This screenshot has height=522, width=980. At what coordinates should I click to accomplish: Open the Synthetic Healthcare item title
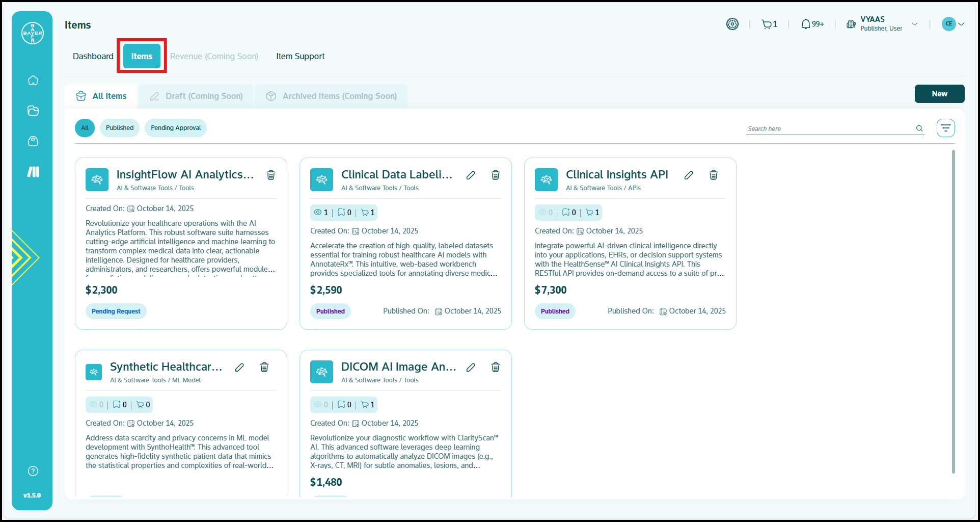pyautogui.click(x=166, y=367)
